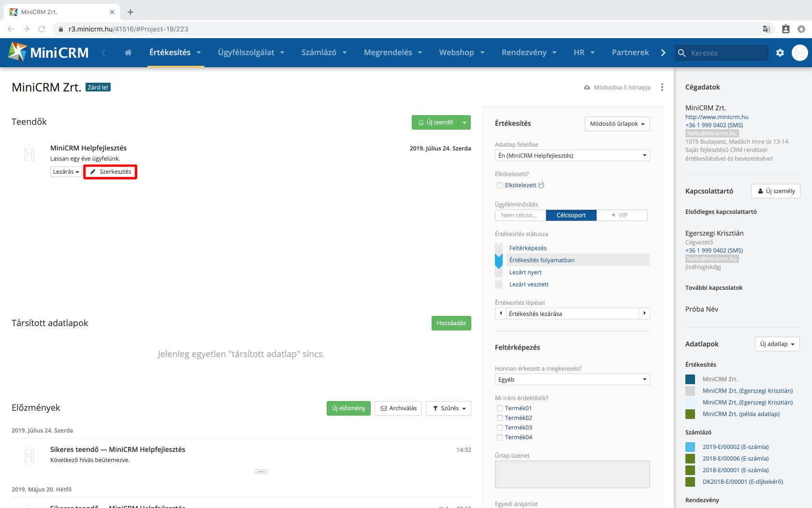The width and height of the screenshot is (812, 508).
Task: Open Értékesítés menu
Action: click(175, 53)
